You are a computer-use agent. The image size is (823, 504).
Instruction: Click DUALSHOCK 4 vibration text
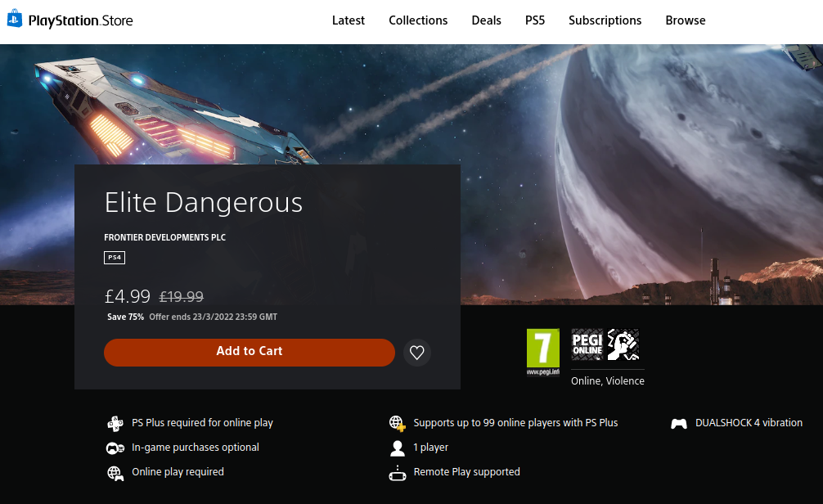tap(749, 423)
